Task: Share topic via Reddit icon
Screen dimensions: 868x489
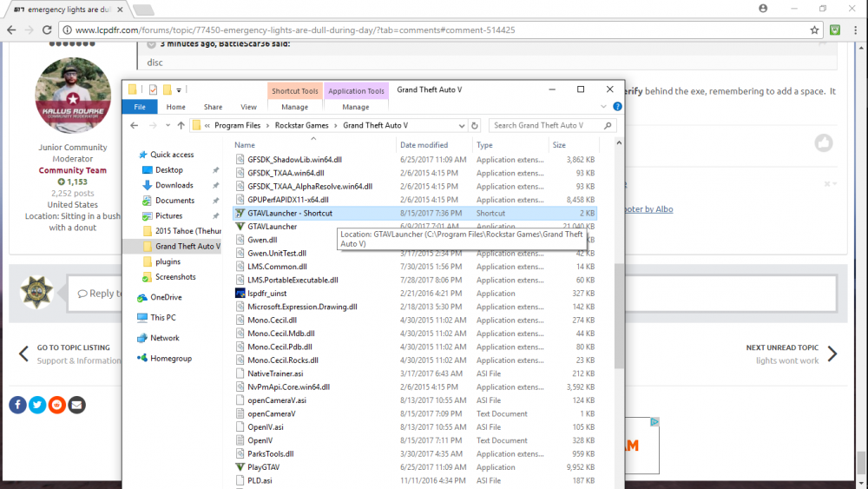Action: (57, 404)
